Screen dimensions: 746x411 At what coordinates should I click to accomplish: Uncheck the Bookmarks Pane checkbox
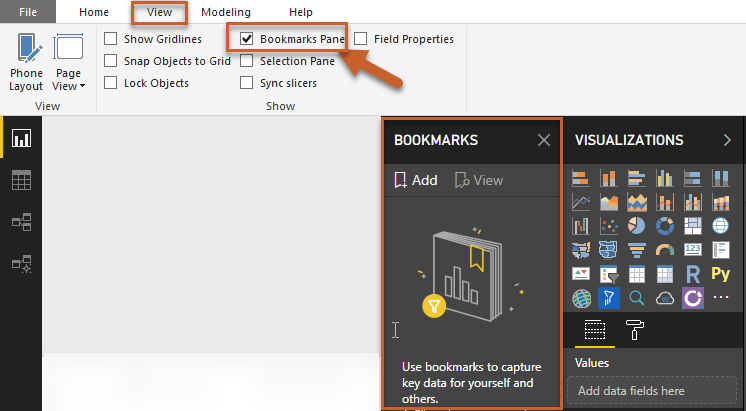click(x=247, y=39)
